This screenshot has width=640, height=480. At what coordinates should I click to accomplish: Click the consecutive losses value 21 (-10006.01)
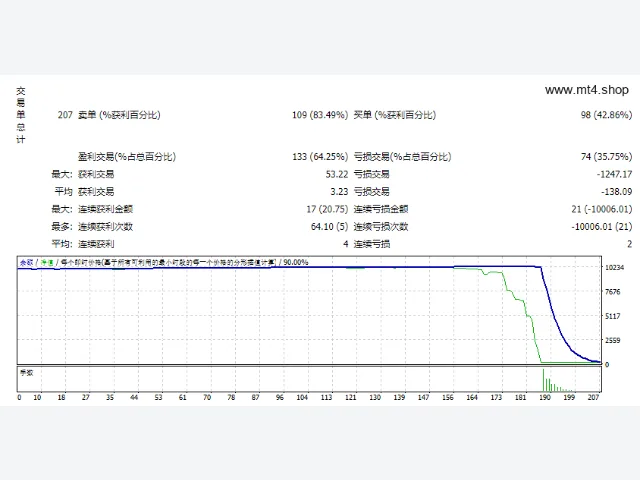tap(602, 209)
